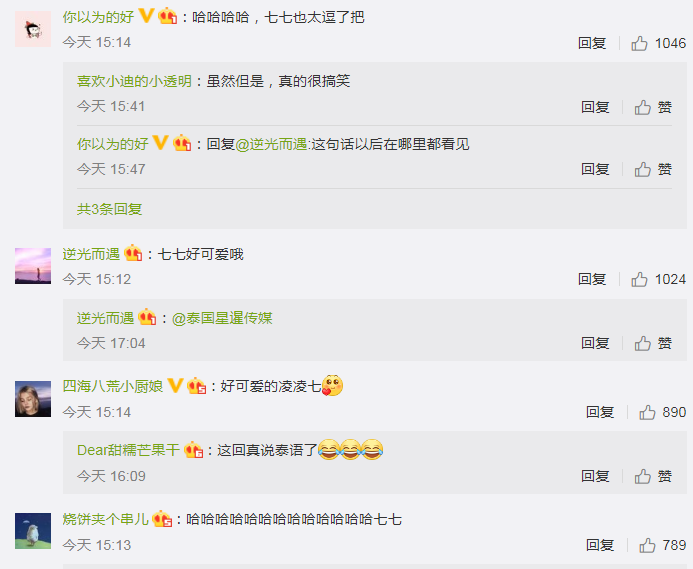This screenshot has width=693, height=569.
Task: Click the 逆光而遇 username on its top-level comment
Action: [x=91, y=254]
